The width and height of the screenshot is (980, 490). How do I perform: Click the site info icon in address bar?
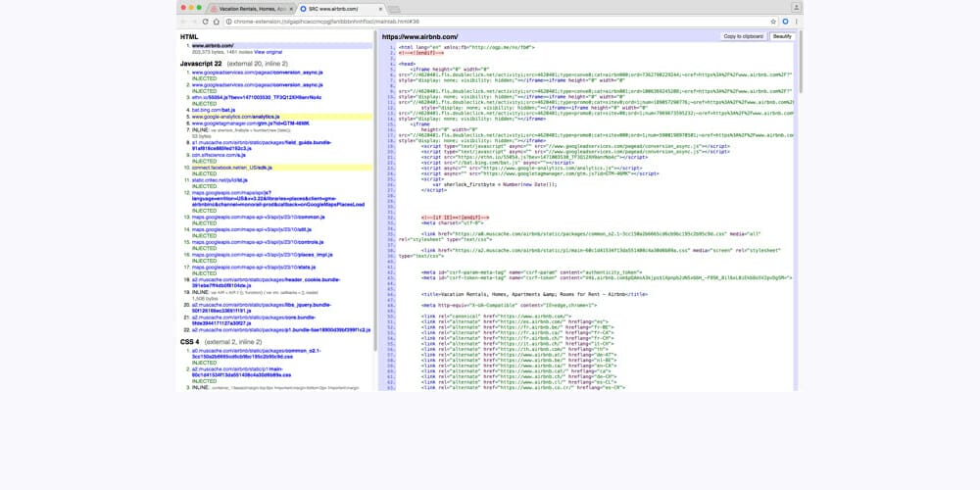click(x=228, y=22)
